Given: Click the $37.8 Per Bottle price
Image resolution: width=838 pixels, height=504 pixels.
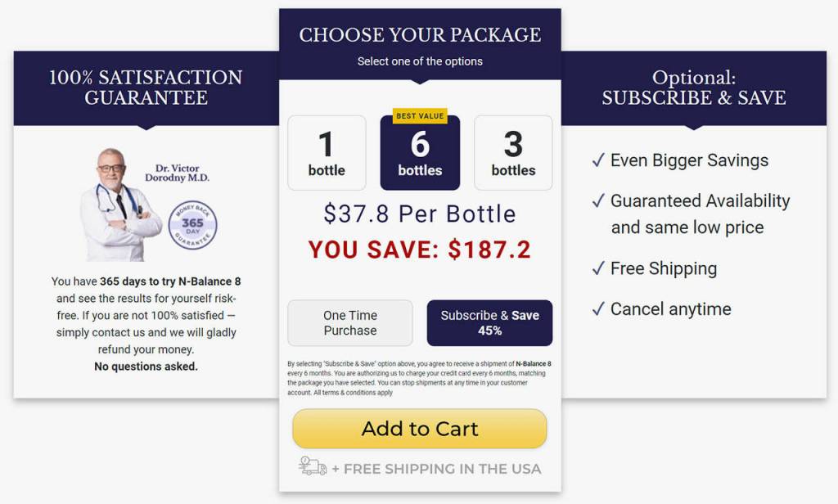Looking at the screenshot, I should [420, 214].
